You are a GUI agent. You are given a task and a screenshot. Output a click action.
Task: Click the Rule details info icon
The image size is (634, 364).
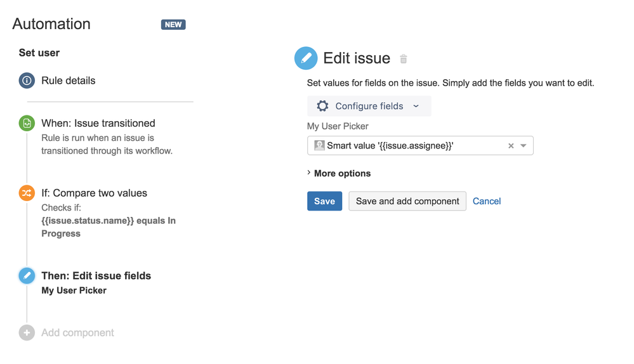(27, 81)
